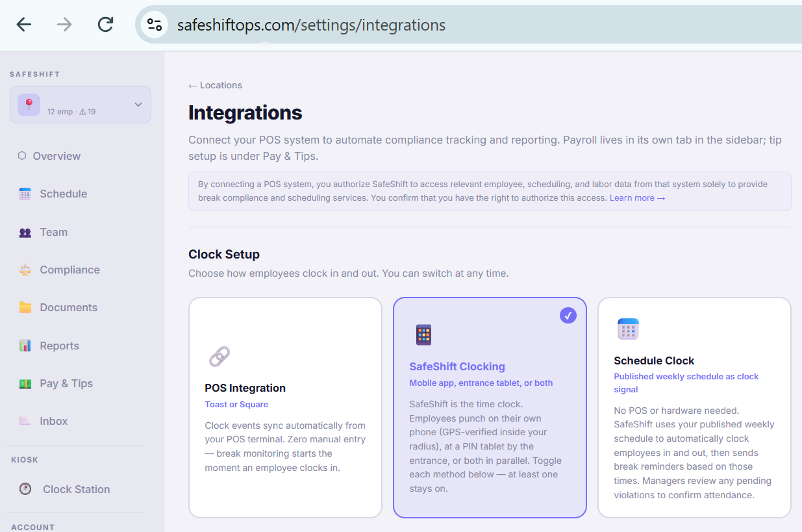
Task: Click the address bar URL
Action: [x=311, y=25]
